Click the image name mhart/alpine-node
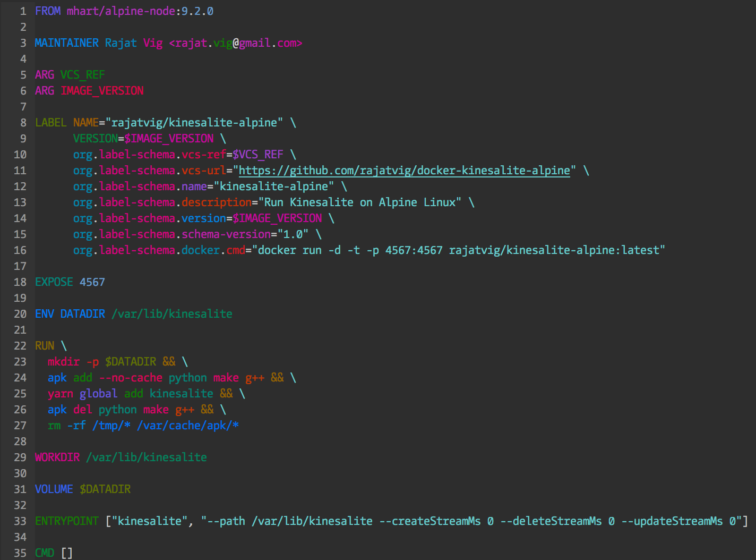The height and width of the screenshot is (560, 756). (x=121, y=11)
